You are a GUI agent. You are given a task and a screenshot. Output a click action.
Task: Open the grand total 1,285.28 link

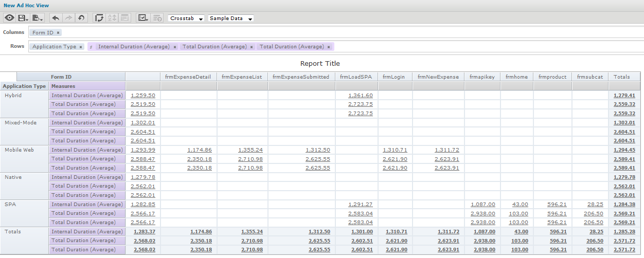[624, 232]
